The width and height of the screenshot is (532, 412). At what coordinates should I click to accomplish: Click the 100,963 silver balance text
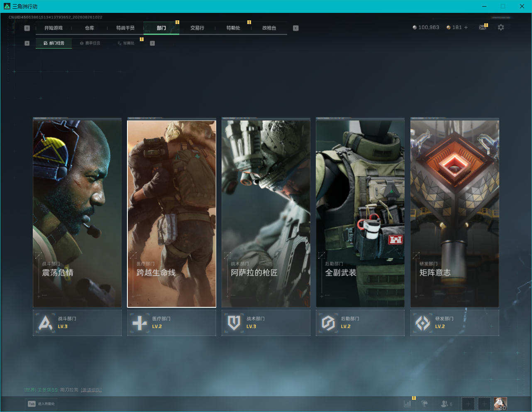pyautogui.click(x=429, y=27)
